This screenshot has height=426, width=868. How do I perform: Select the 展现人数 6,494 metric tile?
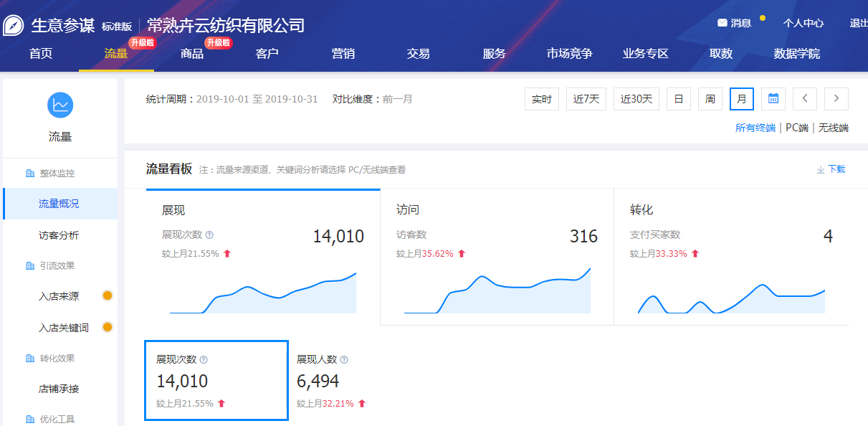(x=332, y=381)
